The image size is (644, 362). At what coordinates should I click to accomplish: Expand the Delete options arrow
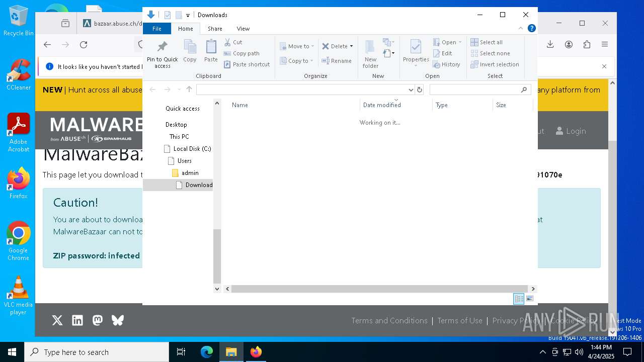click(x=351, y=46)
